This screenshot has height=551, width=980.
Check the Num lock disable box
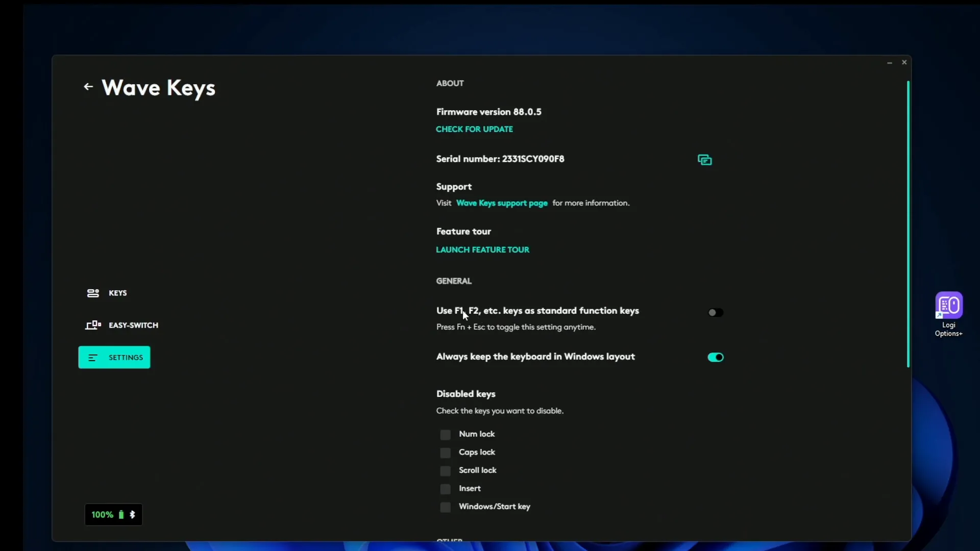pos(445,435)
